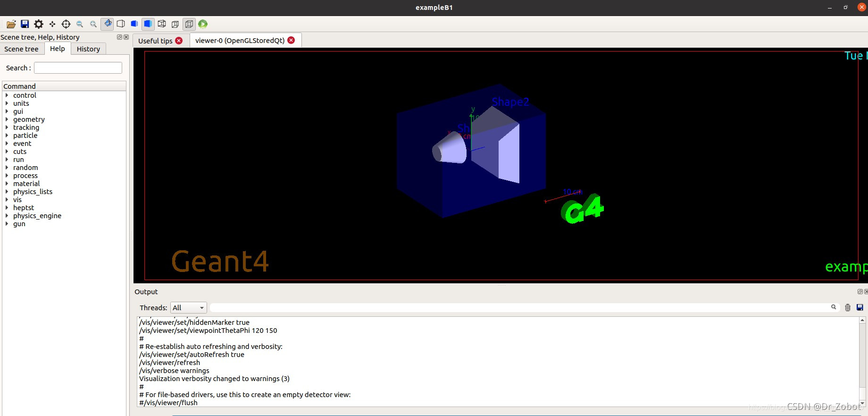The image size is (868, 416).
Task: Select the physics_engine command item
Action: pos(37,216)
